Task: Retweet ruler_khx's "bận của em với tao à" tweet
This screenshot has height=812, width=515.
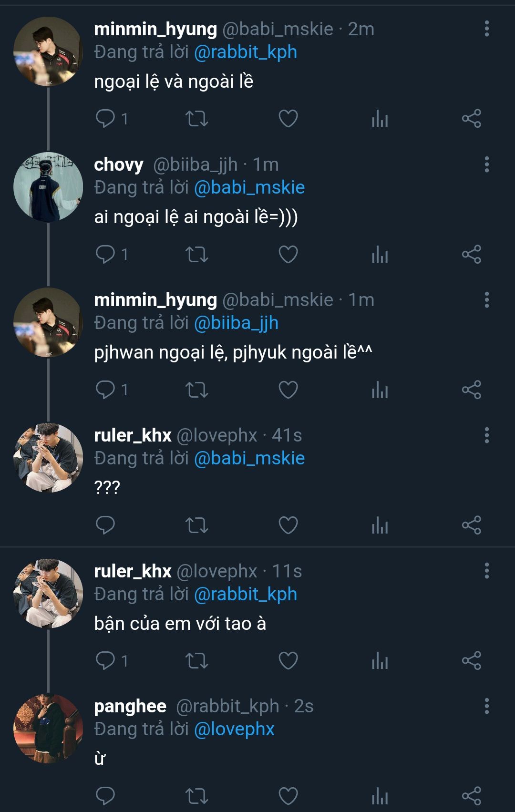Action: tap(196, 661)
